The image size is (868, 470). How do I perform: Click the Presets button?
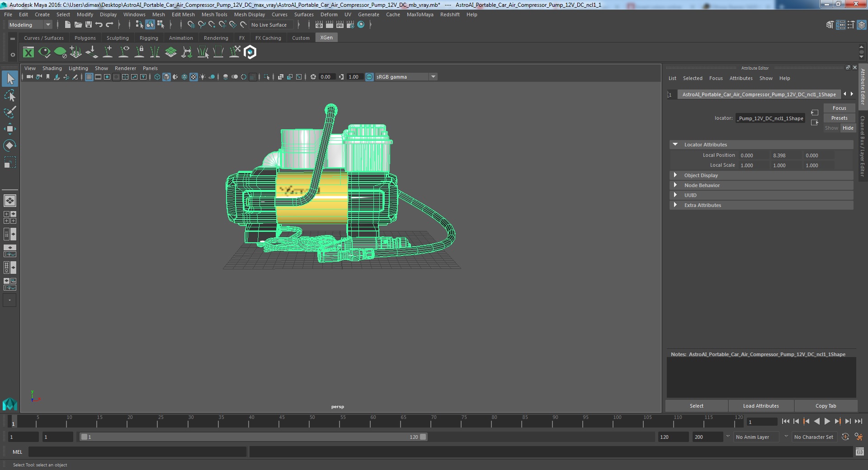pyautogui.click(x=839, y=118)
